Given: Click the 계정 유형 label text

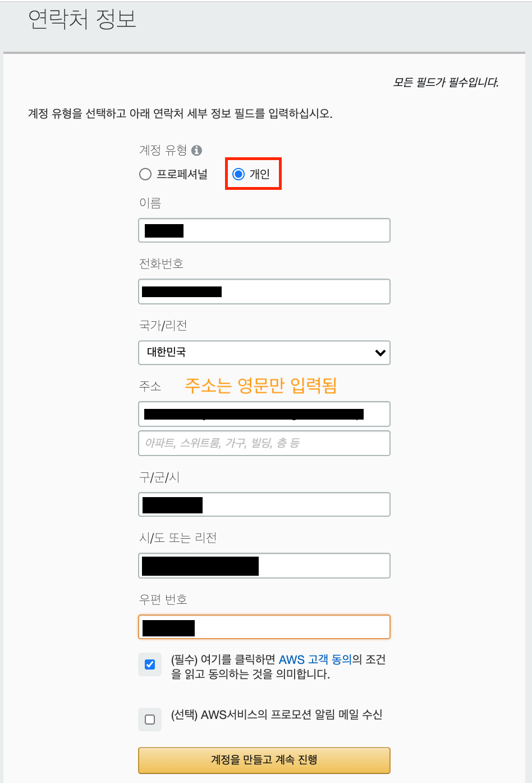Looking at the screenshot, I should coord(163,151).
